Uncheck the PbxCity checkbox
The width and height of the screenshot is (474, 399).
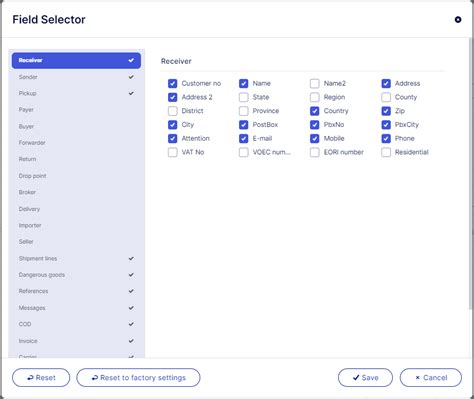[386, 125]
